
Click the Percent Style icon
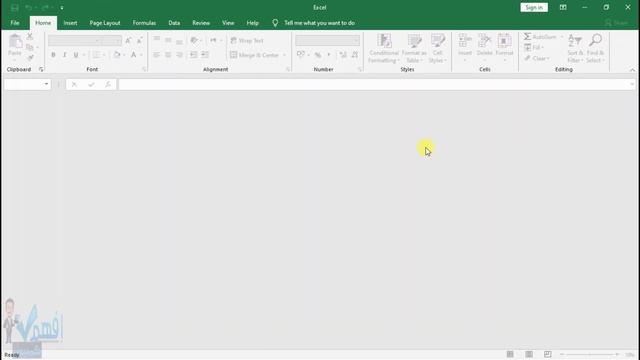[x=318, y=55]
